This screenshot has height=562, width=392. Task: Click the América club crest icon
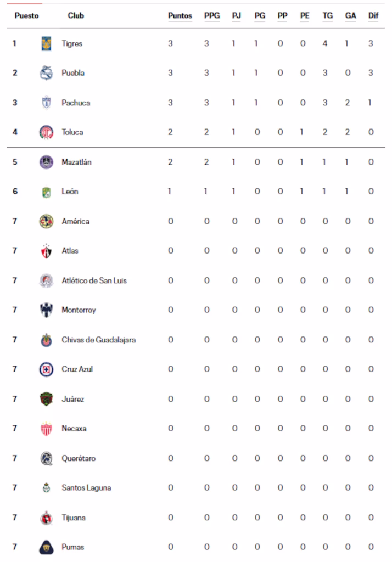click(46, 221)
